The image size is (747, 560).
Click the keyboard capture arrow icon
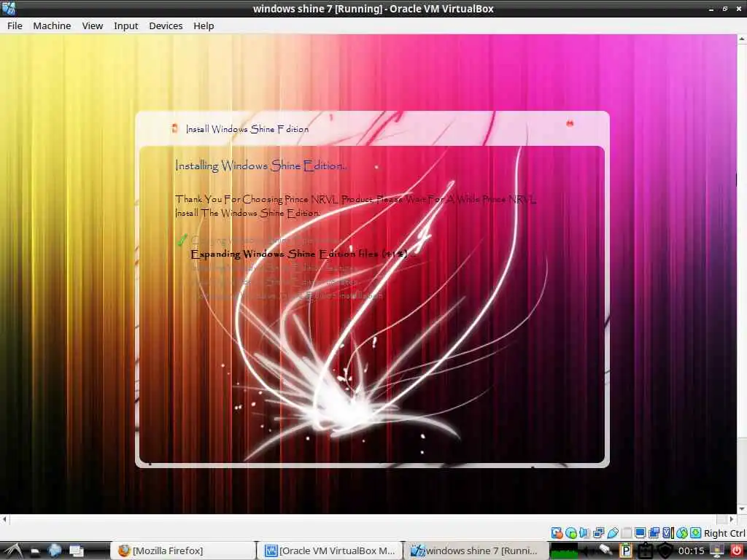click(x=695, y=533)
